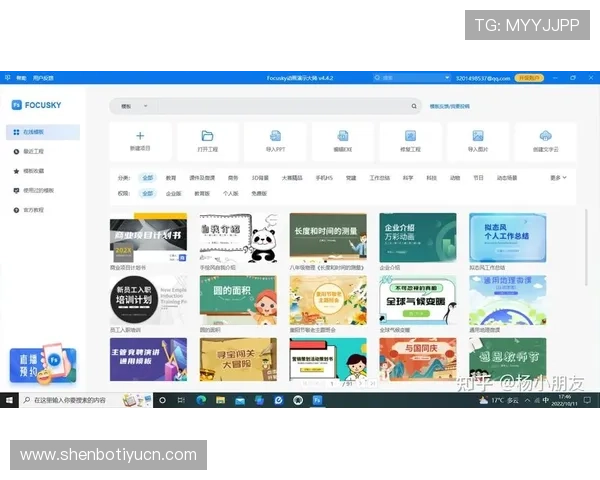600x480 pixels.
Task: Click the 模板反馈/我要投稿 link
Action: click(450, 106)
